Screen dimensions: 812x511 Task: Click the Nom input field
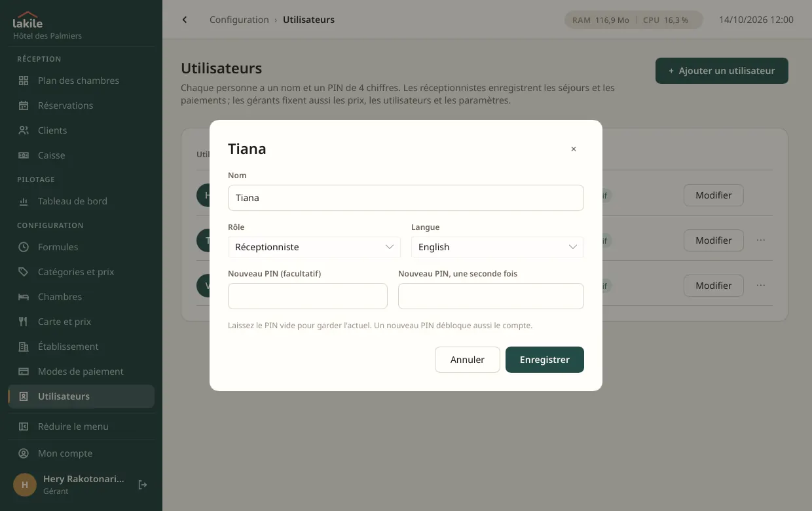[x=406, y=198]
